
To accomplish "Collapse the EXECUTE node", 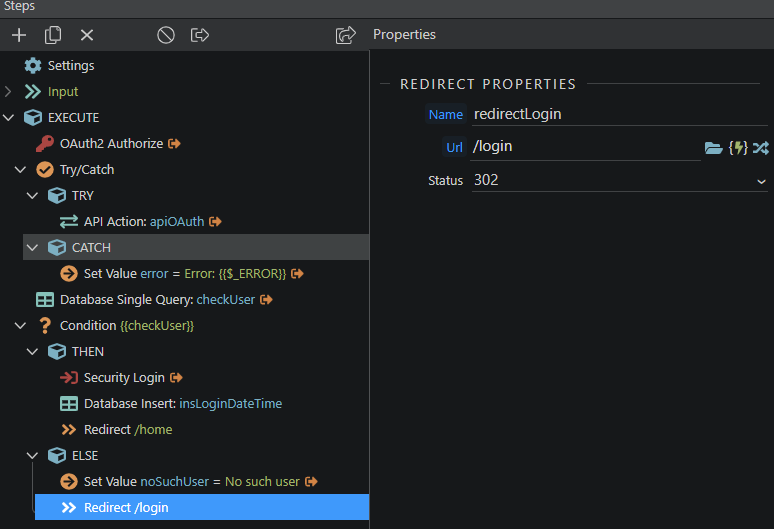I will tap(8, 117).
